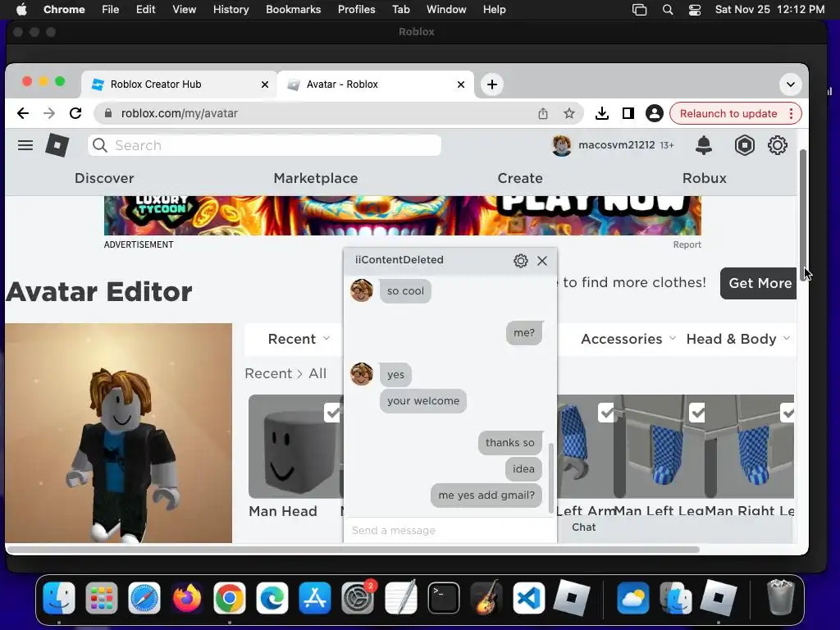Open App Store from the Dock
Viewport: 840px width, 630px height.
point(315,598)
